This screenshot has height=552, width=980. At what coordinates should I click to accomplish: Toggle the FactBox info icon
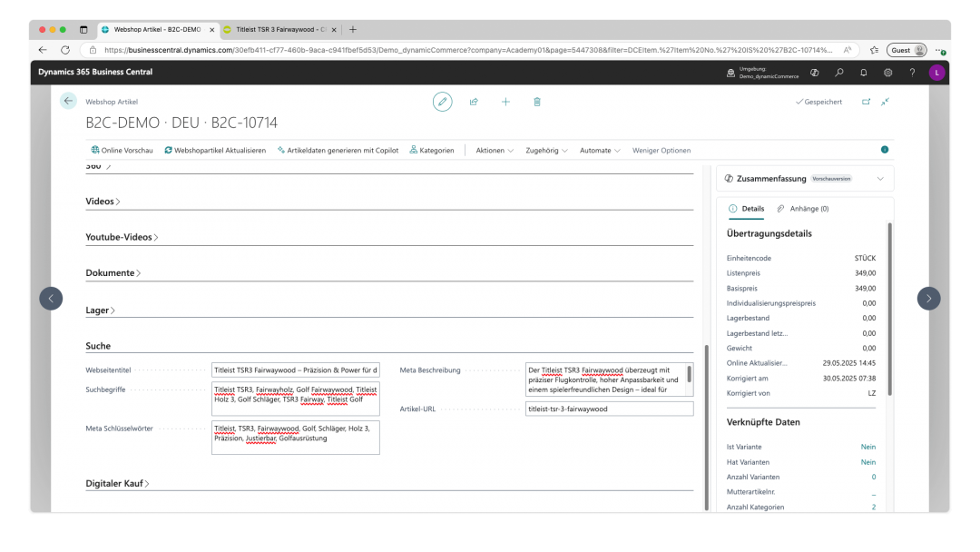click(x=885, y=150)
